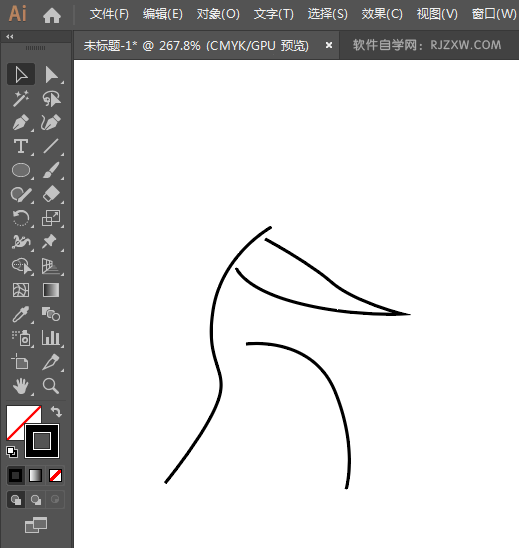Open the 文字(T) menu
The width and height of the screenshot is (519, 548).
274,14
